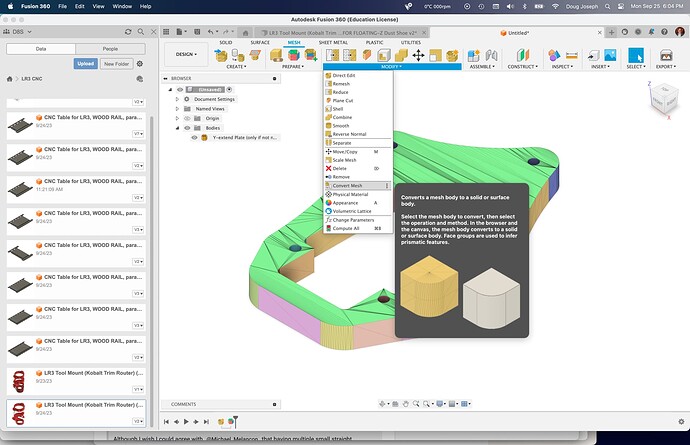Open the Insert Canvas picture icon
This screenshot has width=690, height=445.
point(610,55)
